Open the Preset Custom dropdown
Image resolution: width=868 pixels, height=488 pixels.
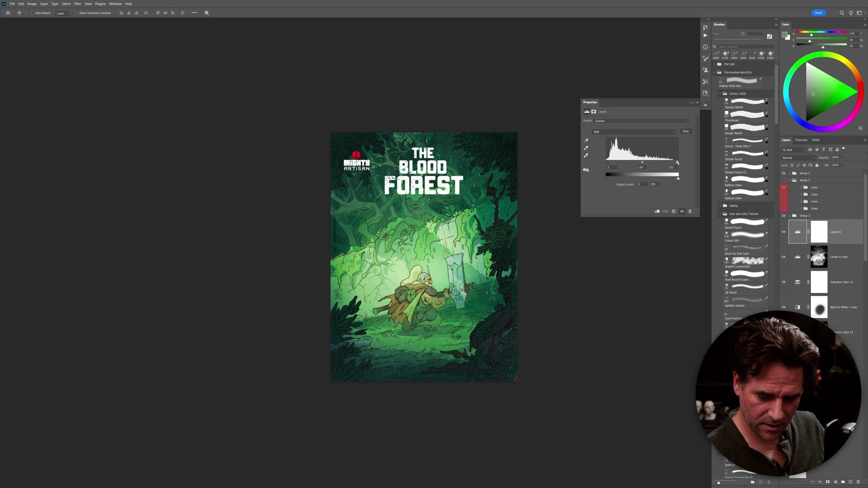642,121
